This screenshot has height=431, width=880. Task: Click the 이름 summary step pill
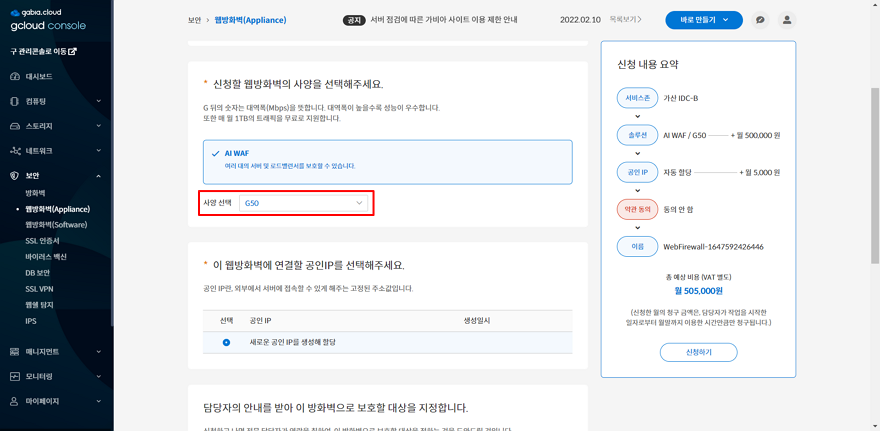(x=636, y=246)
